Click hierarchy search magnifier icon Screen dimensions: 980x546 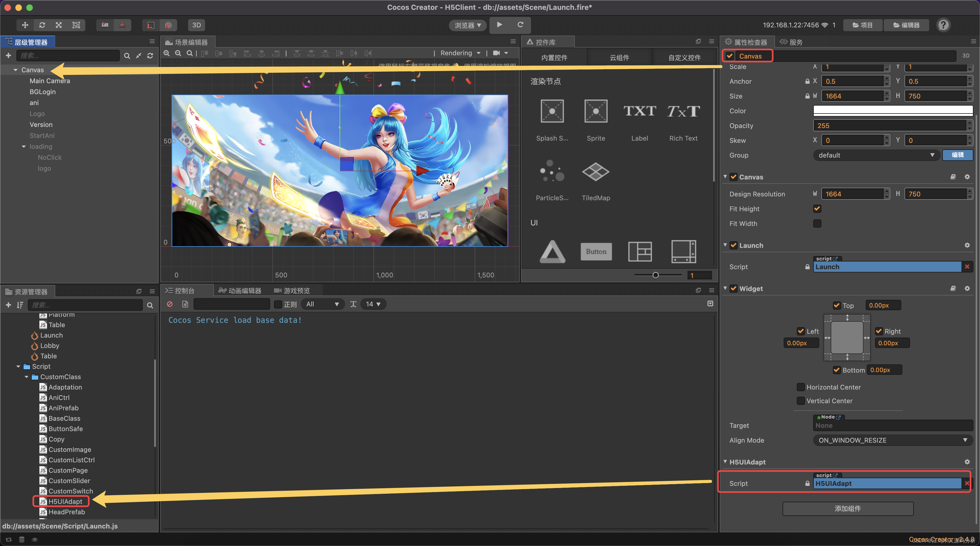click(127, 56)
